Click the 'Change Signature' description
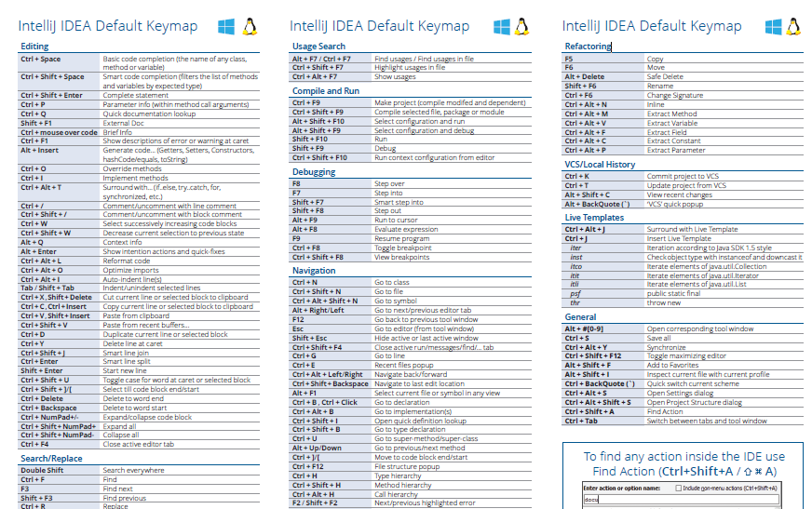Screen dimensions: 812x509 coord(675,95)
